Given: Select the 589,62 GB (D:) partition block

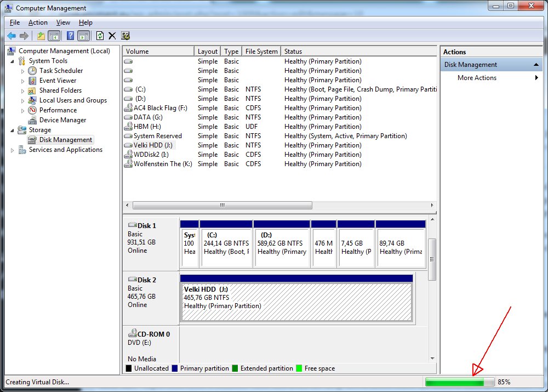Looking at the screenshot, I should click(x=282, y=247).
